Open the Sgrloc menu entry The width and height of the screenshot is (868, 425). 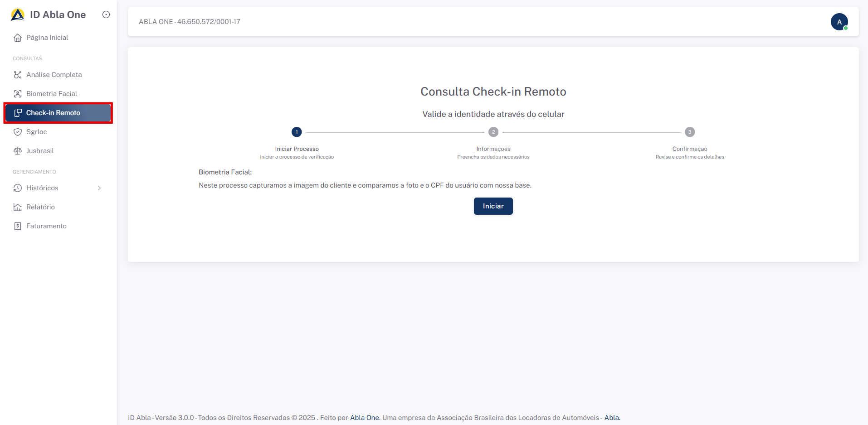[38, 131]
